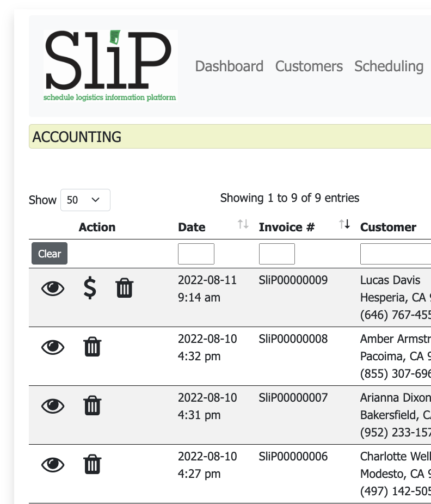Click the SliP logo
Screen dimensions: 431x504
tap(110, 66)
